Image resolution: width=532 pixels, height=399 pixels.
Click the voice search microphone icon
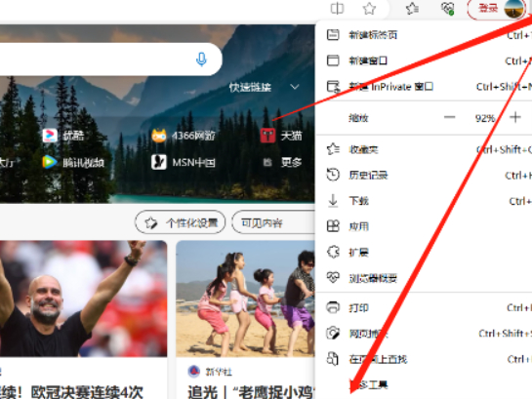coord(201,60)
